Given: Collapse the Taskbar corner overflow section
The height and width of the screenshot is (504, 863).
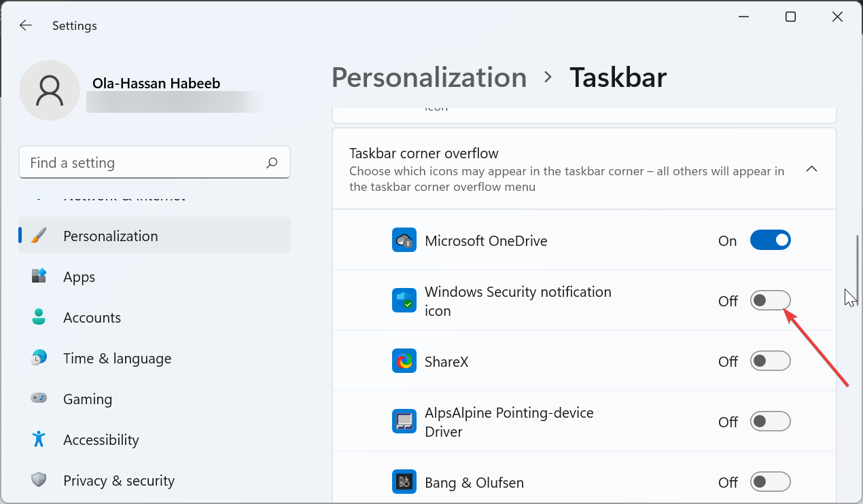Looking at the screenshot, I should coord(811,169).
